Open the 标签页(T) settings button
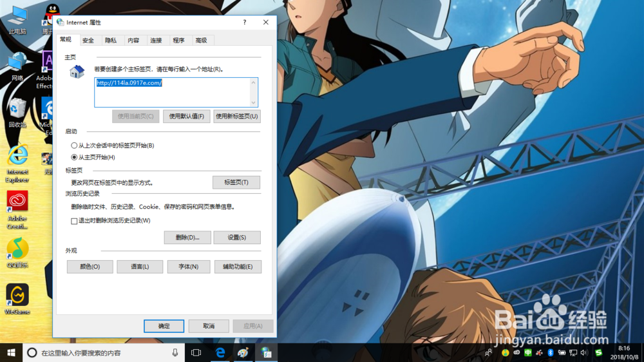 (x=236, y=182)
